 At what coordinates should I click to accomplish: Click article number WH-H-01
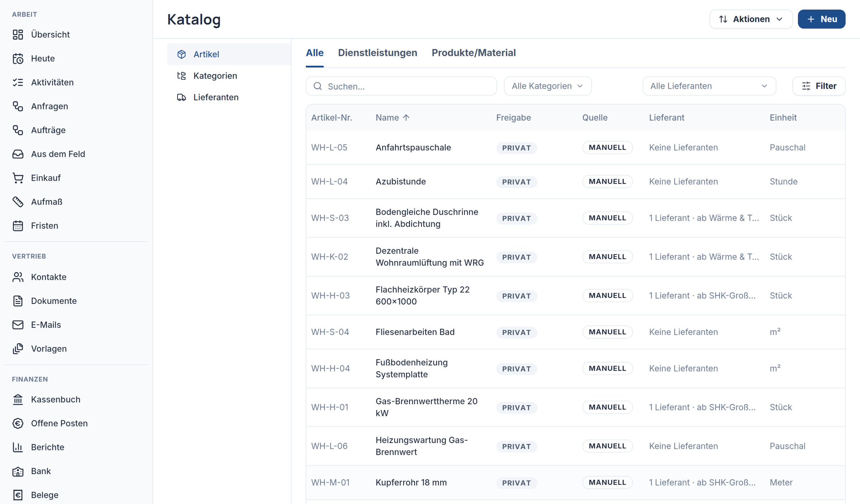pyautogui.click(x=330, y=407)
